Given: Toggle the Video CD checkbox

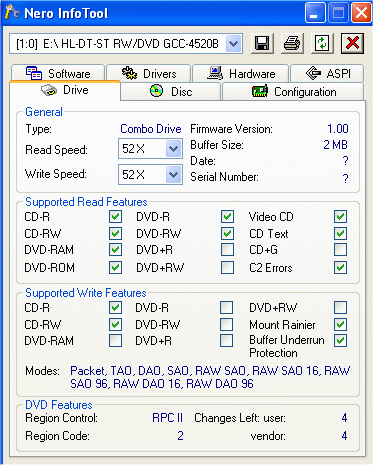Looking at the screenshot, I should (340, 217).
